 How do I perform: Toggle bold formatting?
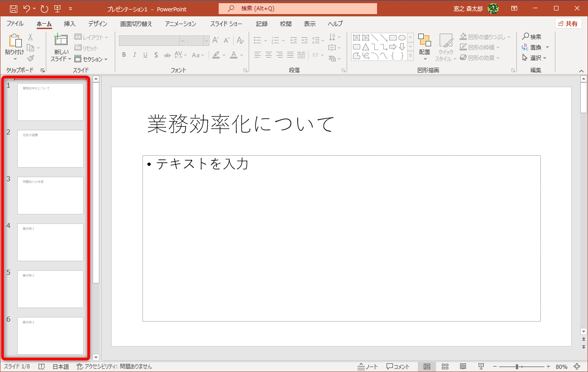(x=123, y=55)
